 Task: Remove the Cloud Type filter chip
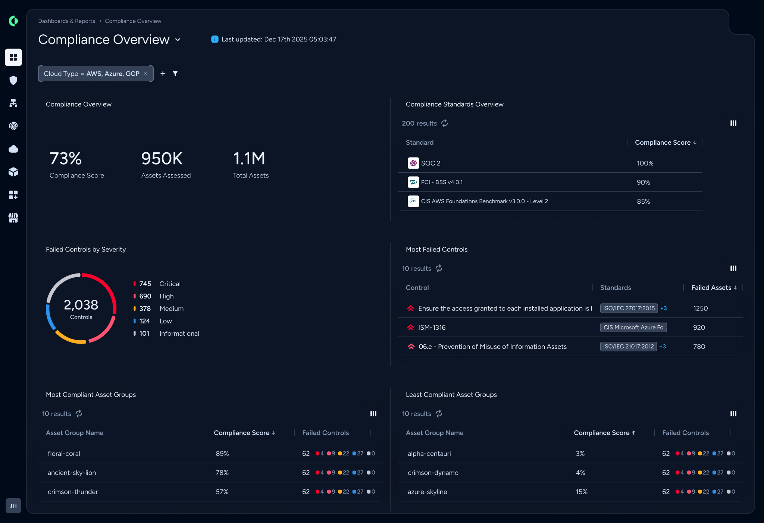[x=146, y=73]
